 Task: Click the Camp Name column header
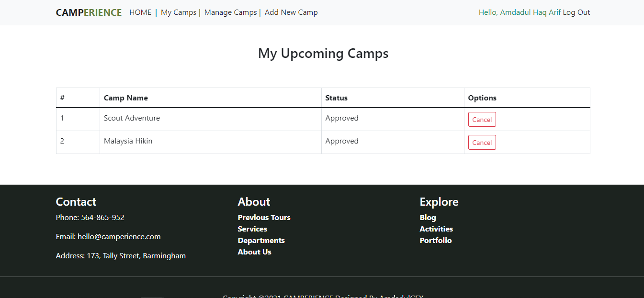pyautogui.click(x=125, y=98)
